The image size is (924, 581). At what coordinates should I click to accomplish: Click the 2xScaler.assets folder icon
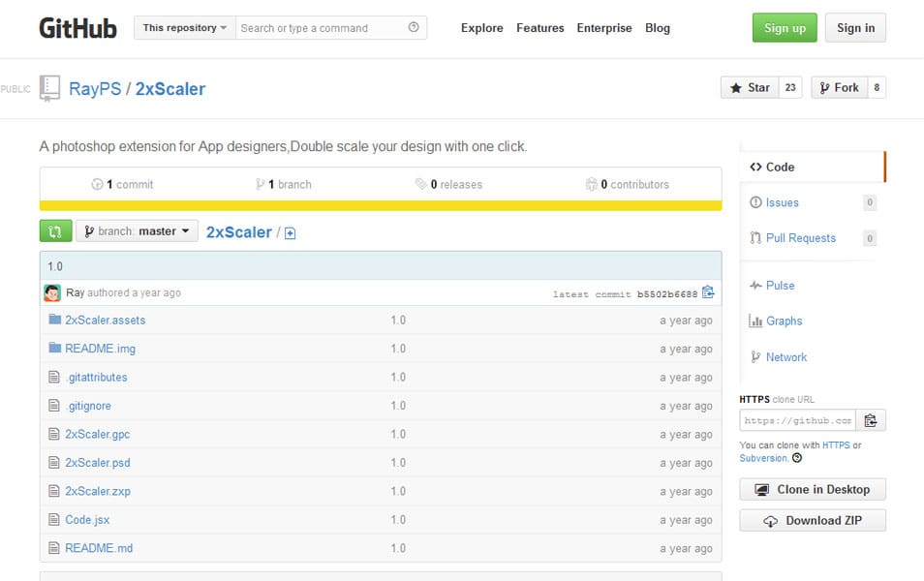(55, 319)
